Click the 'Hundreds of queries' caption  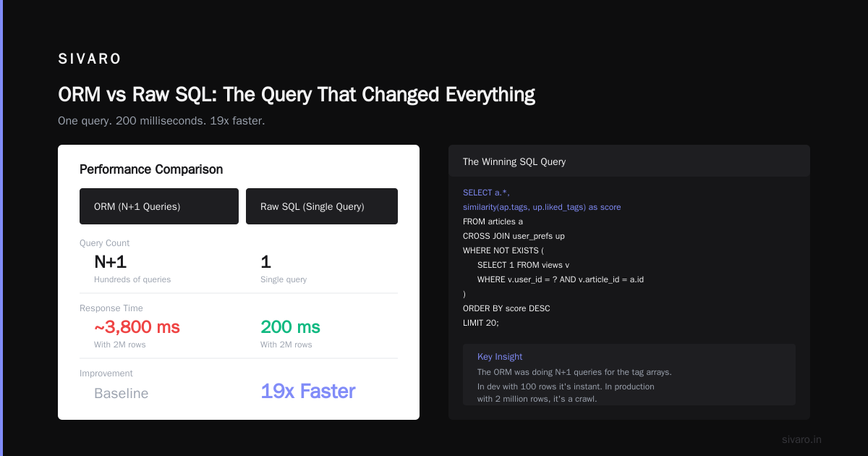click(132, 279)
